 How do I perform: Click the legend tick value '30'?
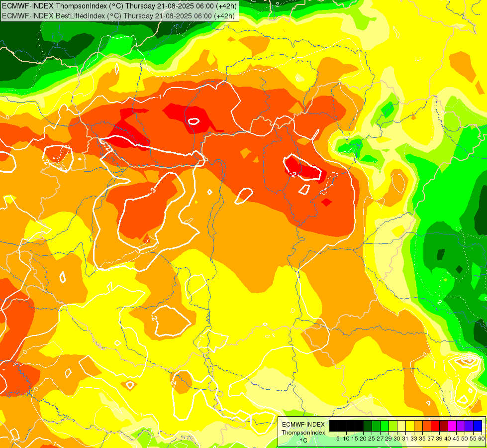(397, 439)
